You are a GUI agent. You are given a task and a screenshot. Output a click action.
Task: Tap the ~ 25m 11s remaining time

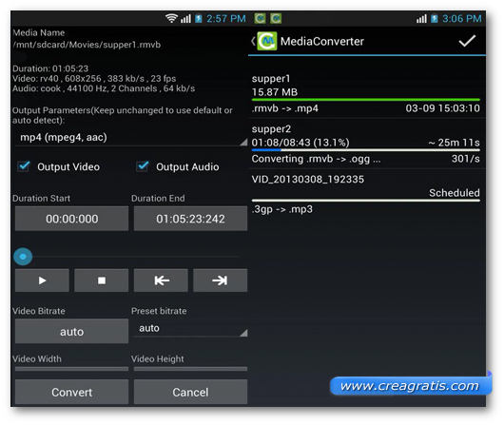(454, 143)
